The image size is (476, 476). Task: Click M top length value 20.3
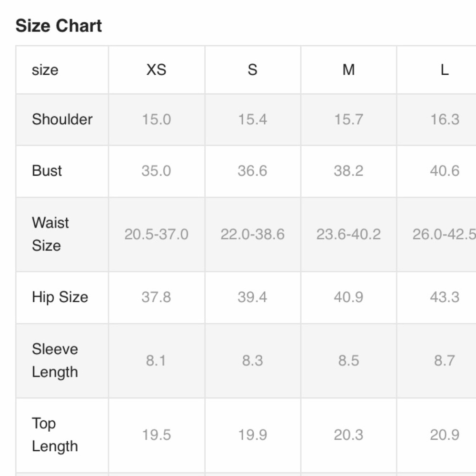[348, 435]
